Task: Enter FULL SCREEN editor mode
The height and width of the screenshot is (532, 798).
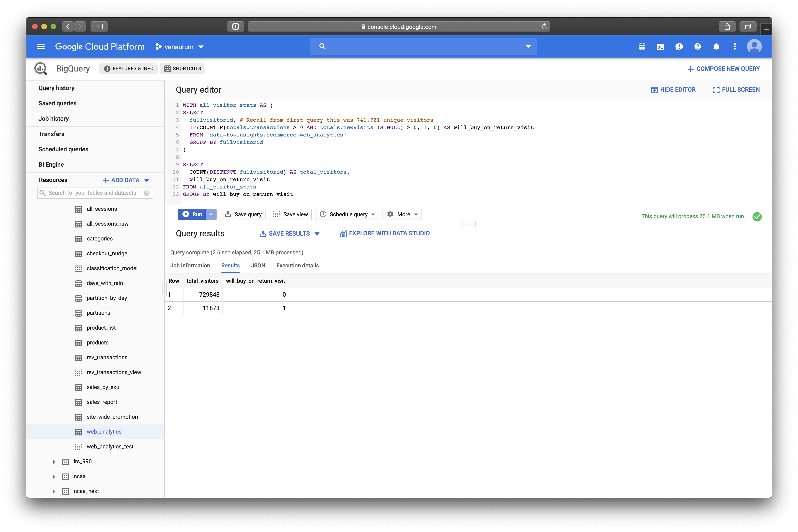Action: pyautogui.click(x=736, y=90)
